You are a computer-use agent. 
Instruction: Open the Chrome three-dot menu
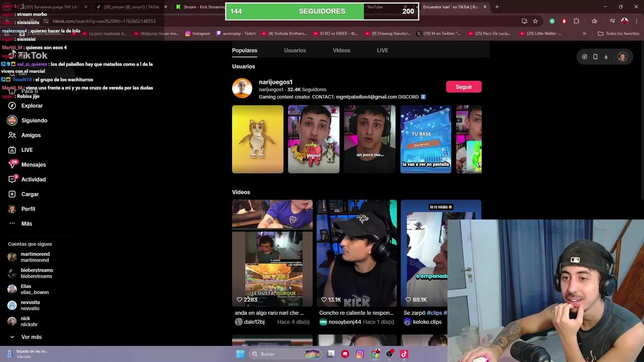click(x=636, y=21)
